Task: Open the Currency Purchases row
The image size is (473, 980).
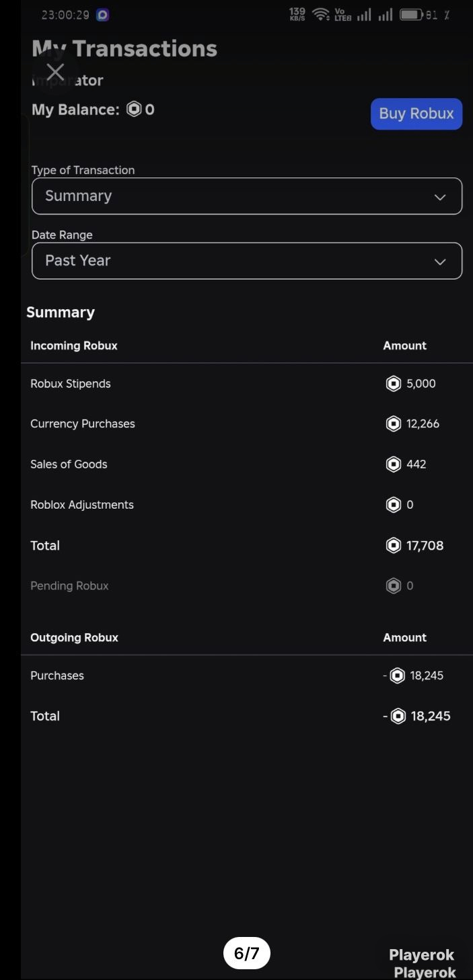Action: 247,424
